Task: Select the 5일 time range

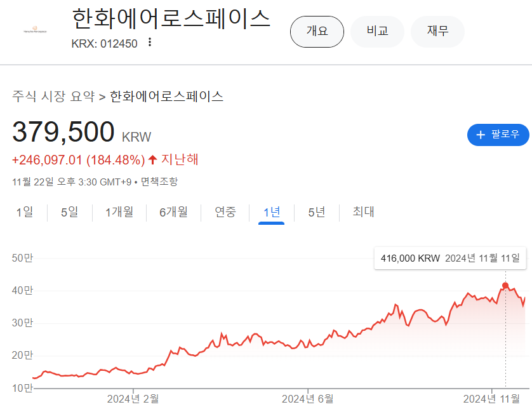Action: 69,212
